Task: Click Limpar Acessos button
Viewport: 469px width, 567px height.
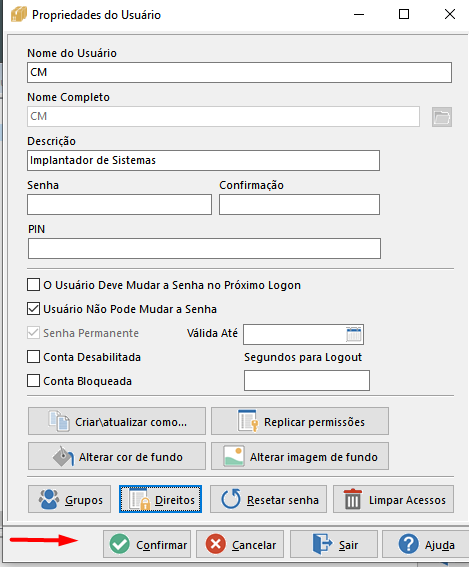Action: pyautogui.click(x=393, y=499)
